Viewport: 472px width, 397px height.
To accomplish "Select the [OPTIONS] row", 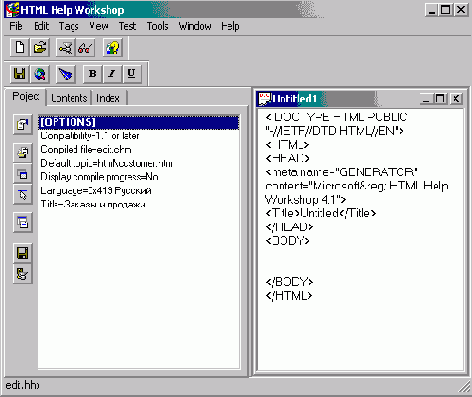I will tap(138, 122).
